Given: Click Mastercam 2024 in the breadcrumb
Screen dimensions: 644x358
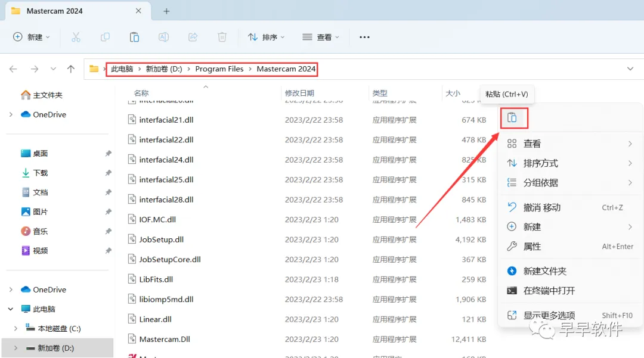Looking at the screenshot, I should click(286, 69).
